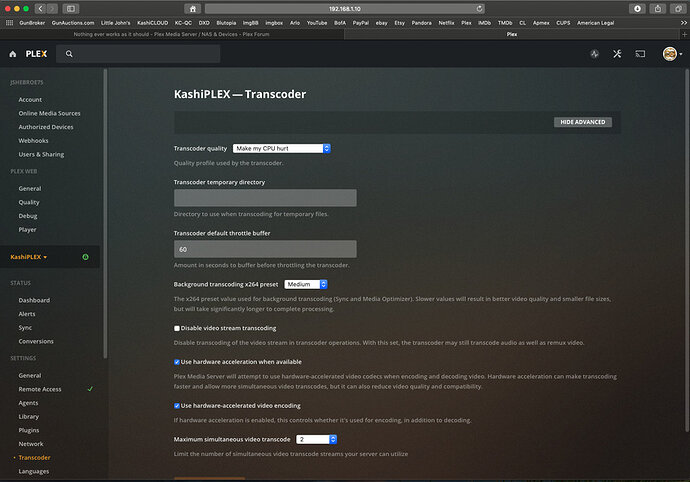Viewport: 690px width, 482px height.
Task: Click the Safari address bar
Action: (x=345, y=8)
